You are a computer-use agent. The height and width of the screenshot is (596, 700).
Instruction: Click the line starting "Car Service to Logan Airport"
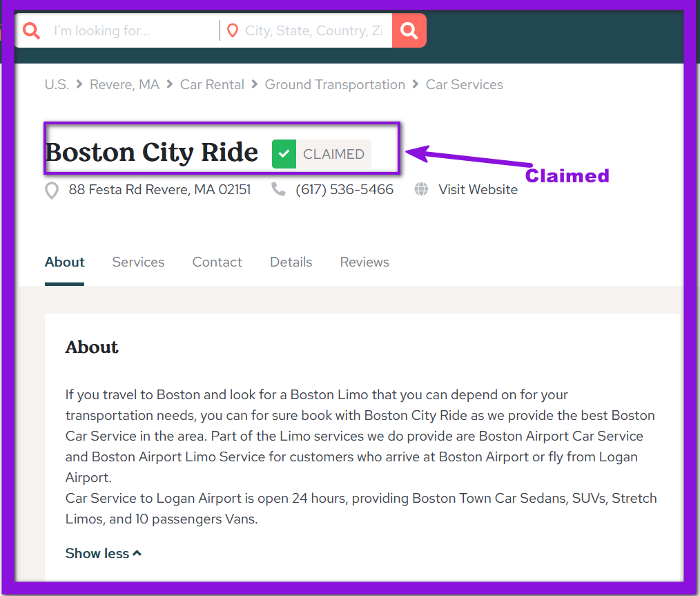[x=361, y=498]
